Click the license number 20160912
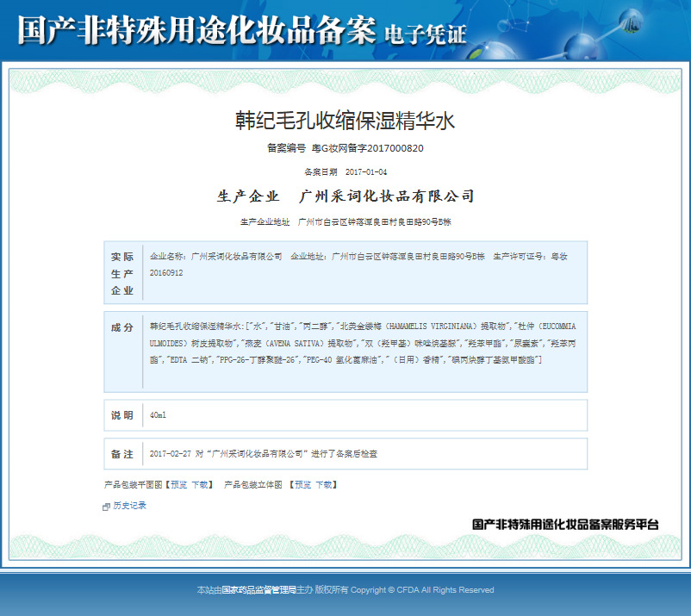 tap(166, 273)
